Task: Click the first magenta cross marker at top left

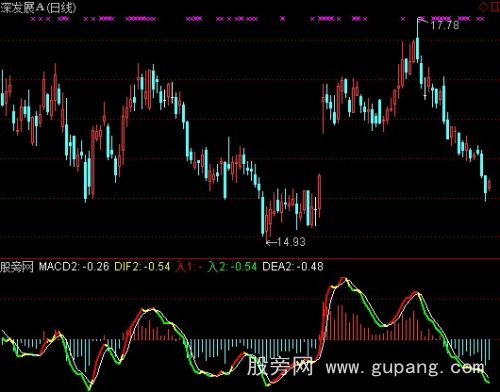Action: click(x=33, y=19)
